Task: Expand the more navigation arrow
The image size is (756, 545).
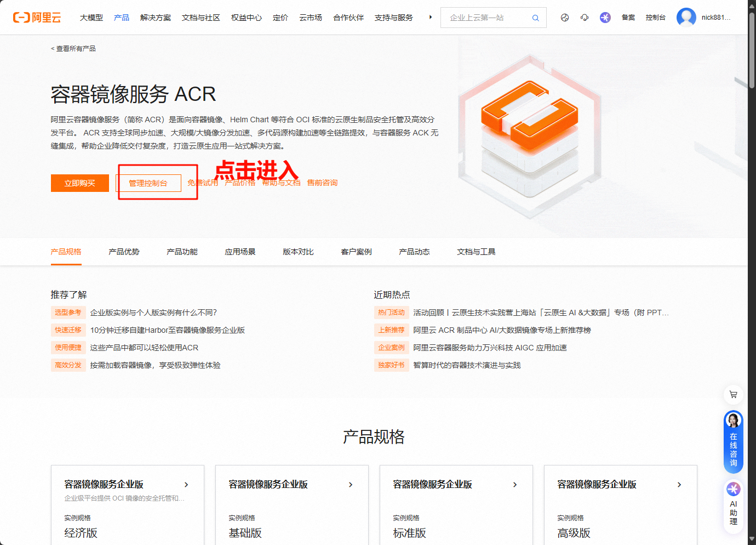Action: coord(431,18)
